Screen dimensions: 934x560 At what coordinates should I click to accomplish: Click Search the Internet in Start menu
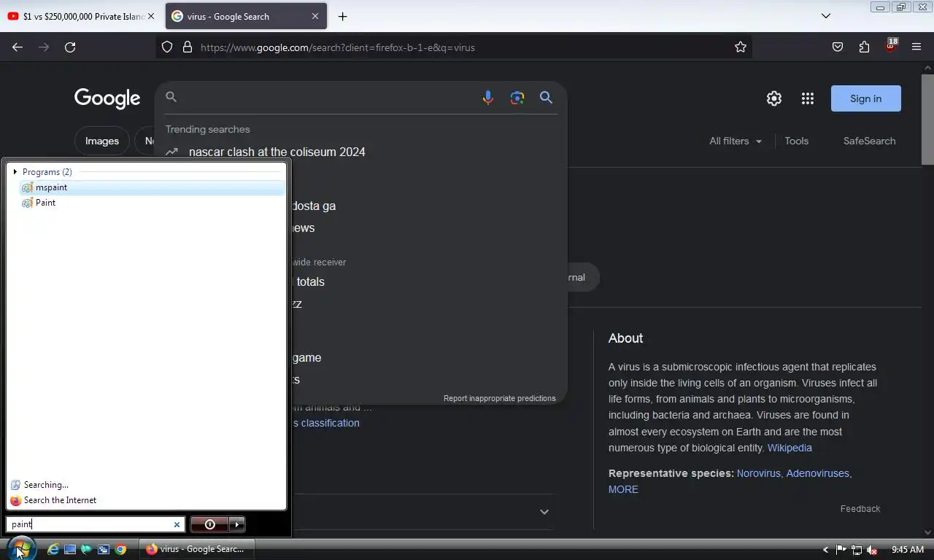(x=60, y=500)
